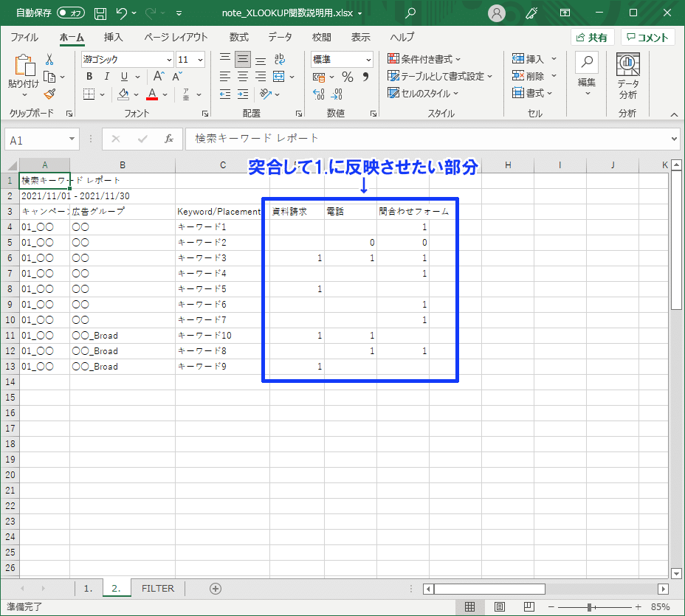
Task: Click the zoom slider handle
Action: (589, 607)
